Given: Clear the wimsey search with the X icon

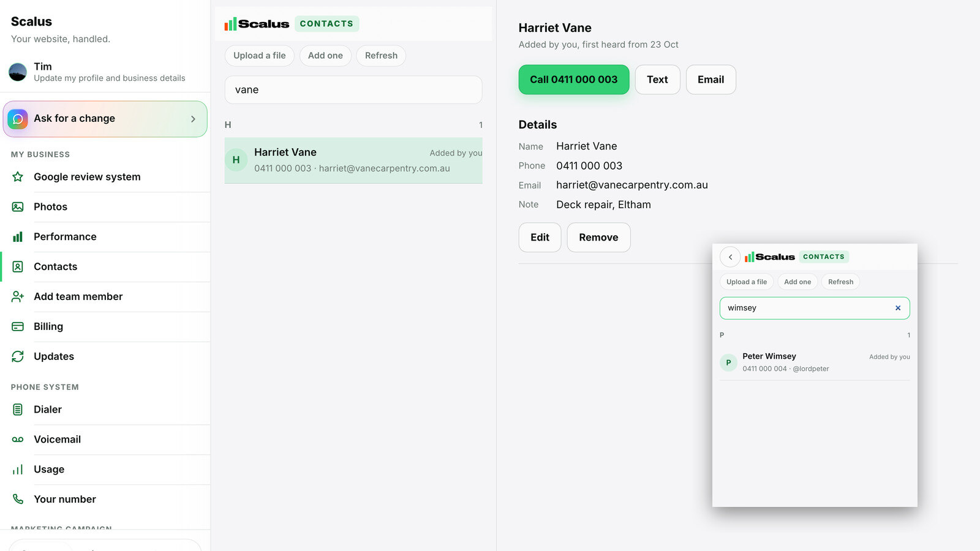Looking at the screenshot, I should point(898,308).
